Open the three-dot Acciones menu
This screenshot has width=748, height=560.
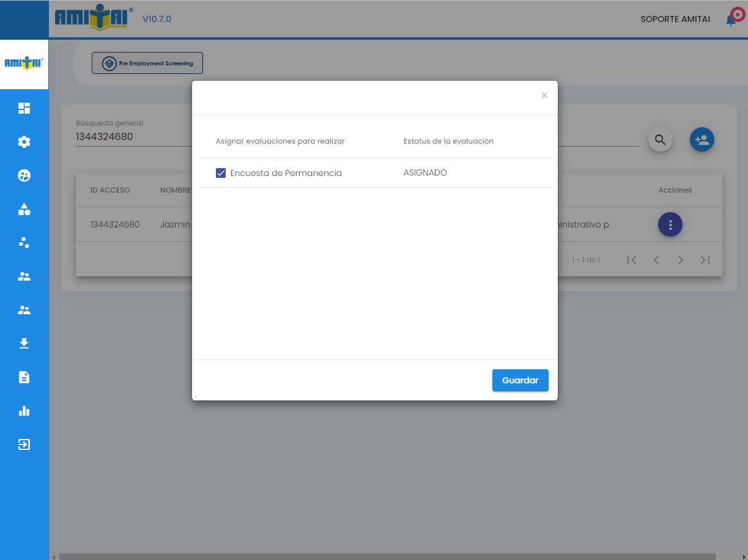(x=670, y=225)
